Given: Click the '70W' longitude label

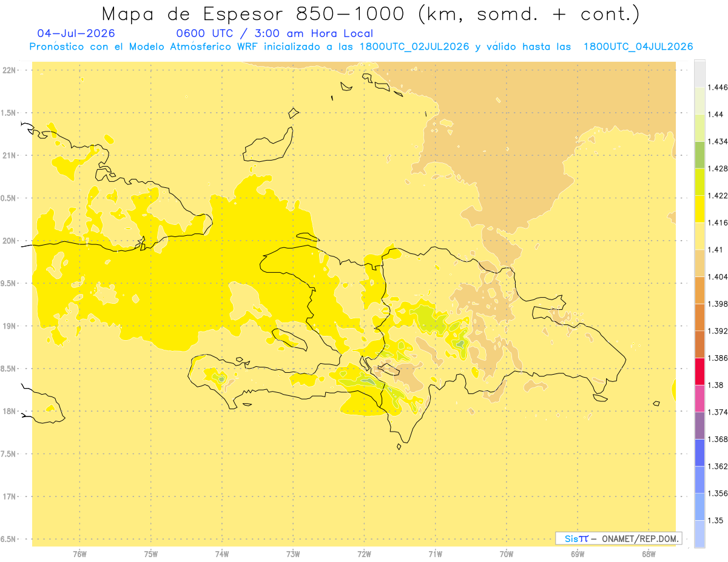Looking at the screenshot, I should (507, 554).
